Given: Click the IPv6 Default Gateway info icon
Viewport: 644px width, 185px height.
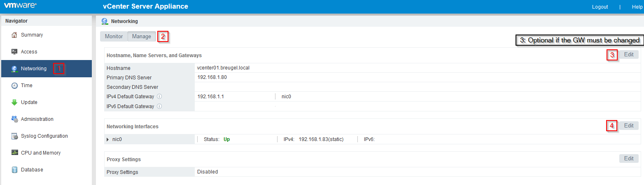Looking at the screenshot, I should click(x=159, y=106).
